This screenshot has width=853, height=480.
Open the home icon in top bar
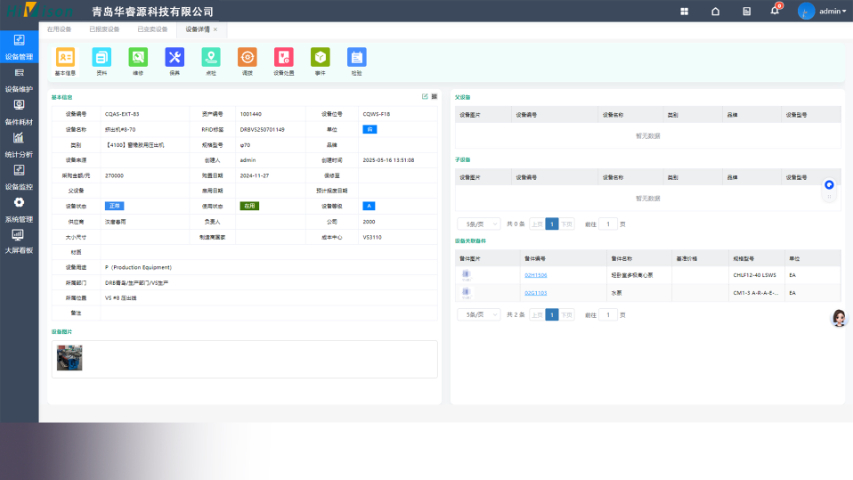[x=715, y=11]
